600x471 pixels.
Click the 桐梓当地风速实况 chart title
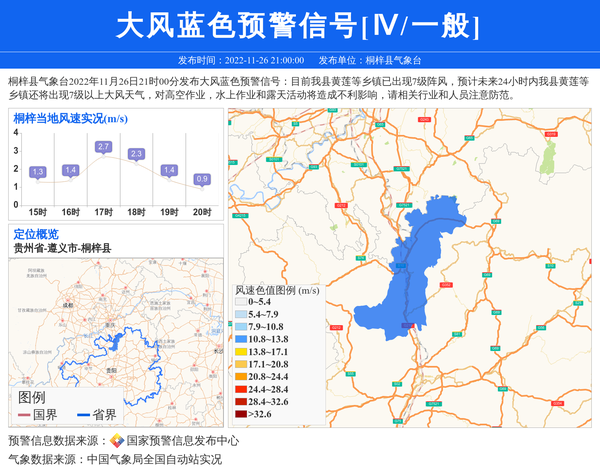coord(68,119)
